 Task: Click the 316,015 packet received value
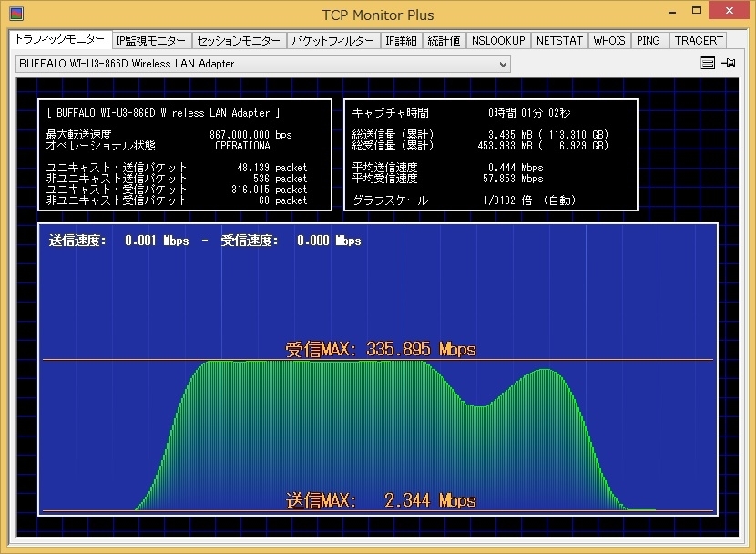(269, 189)
